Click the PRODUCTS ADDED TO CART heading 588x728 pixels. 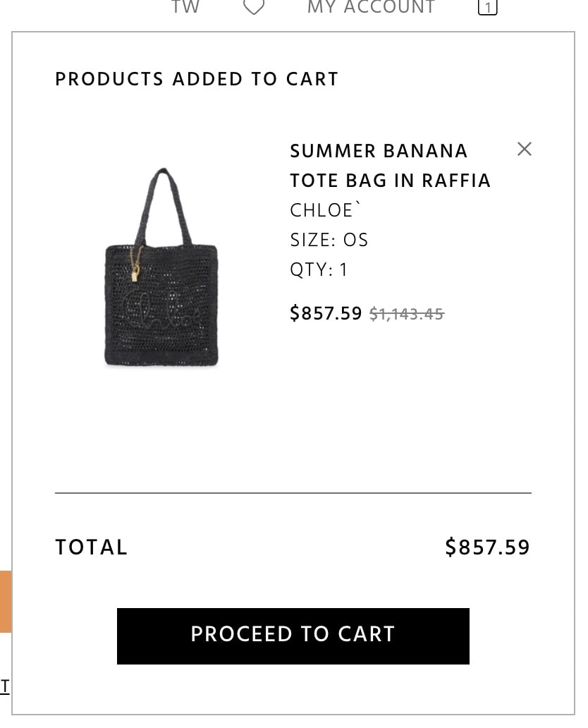pos(197,79)
